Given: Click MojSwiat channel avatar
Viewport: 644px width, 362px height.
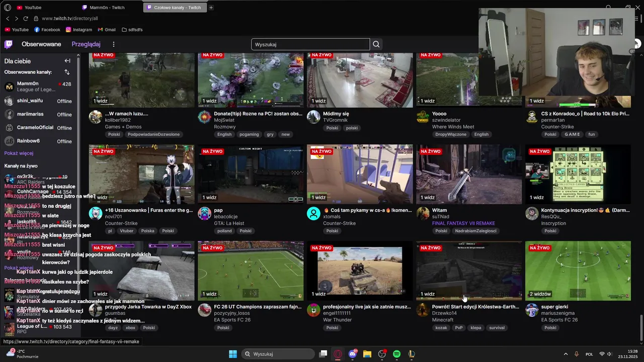Looking at the screenshot, I should 204,117.
